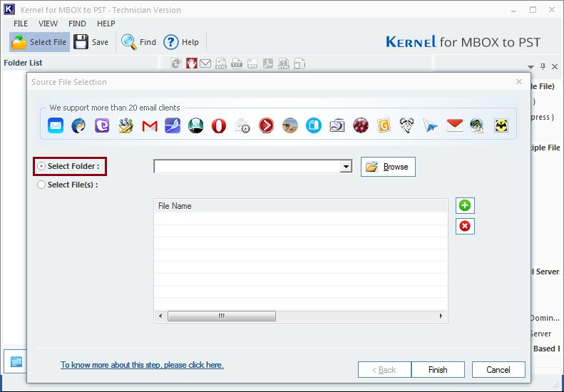
Task: Click the red circle arrow client icon
Action: coord(266,126)
